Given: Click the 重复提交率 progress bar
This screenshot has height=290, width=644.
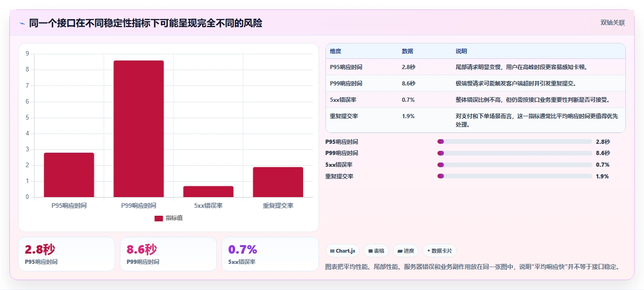Looking at the screenshot, I should click(515, 176).
